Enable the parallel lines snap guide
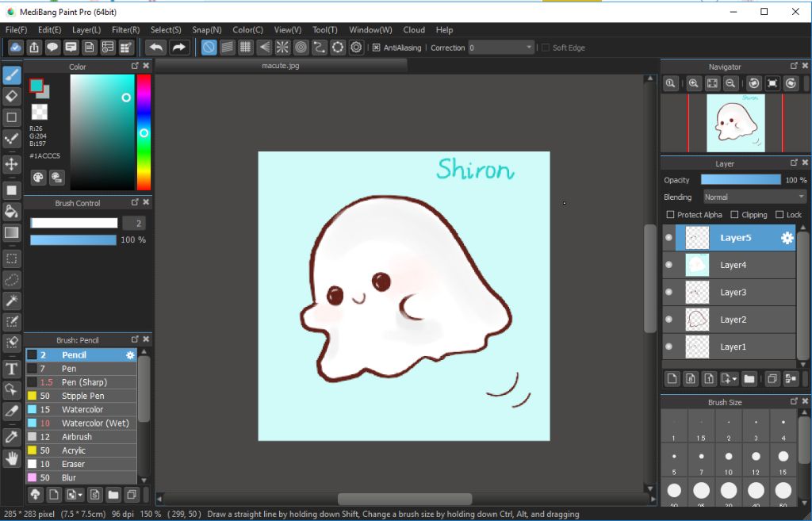The height and width of the screenshot is (521, 812). point(228,48)
